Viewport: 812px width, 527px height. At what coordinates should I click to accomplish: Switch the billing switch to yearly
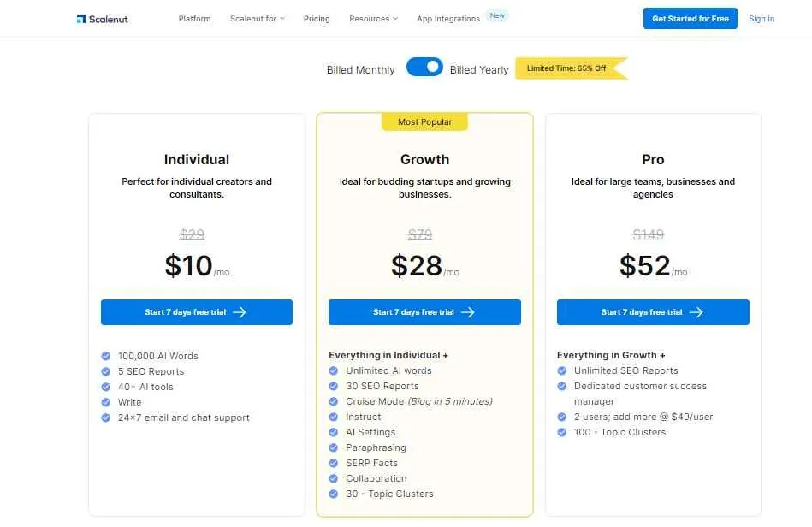[x=424, y=67]
